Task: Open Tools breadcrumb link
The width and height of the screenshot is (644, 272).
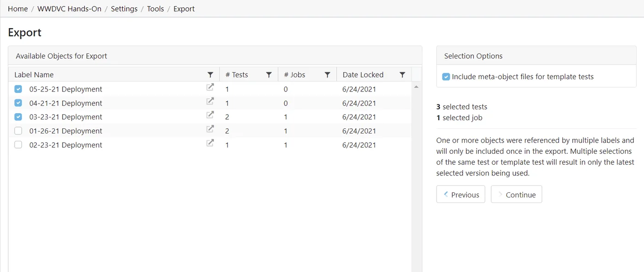Action: (155, 9)
